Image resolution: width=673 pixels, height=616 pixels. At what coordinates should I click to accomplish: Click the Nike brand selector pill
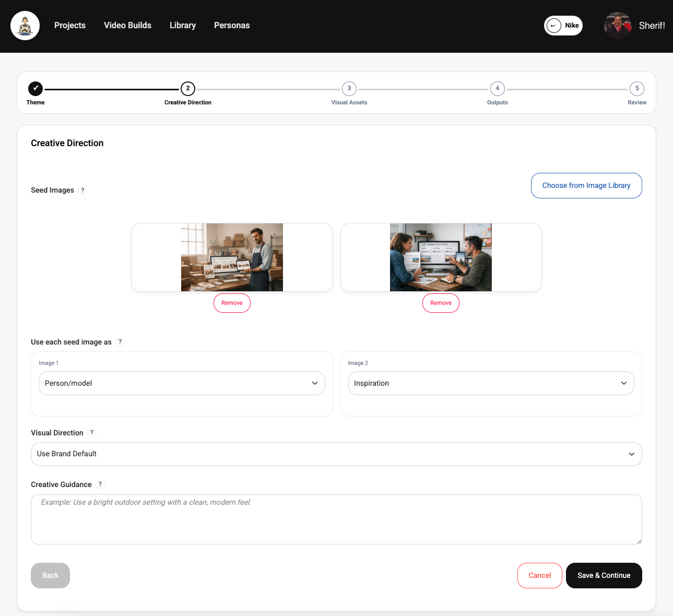pos(563,26)
